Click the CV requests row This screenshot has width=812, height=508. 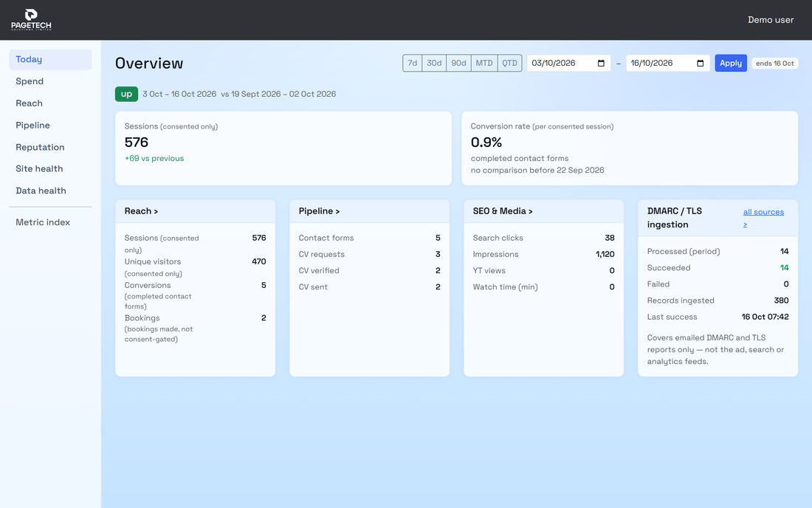(369, 254)
